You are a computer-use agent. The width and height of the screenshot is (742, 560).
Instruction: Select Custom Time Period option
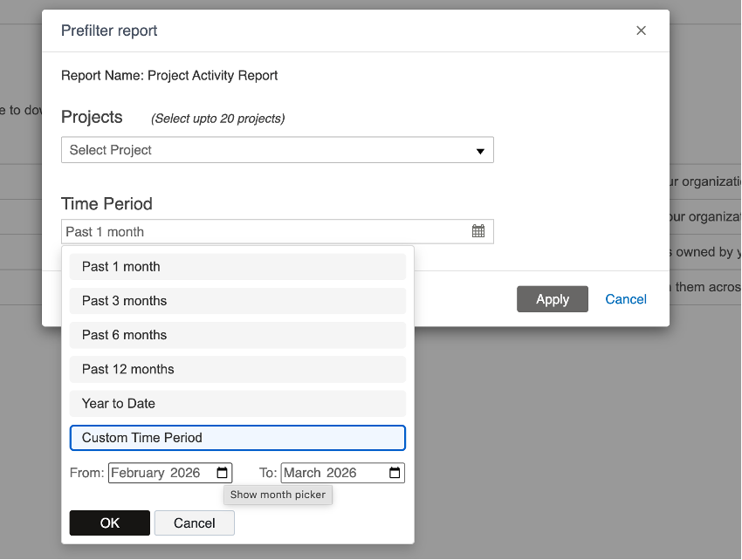click(x=237, y=438)
